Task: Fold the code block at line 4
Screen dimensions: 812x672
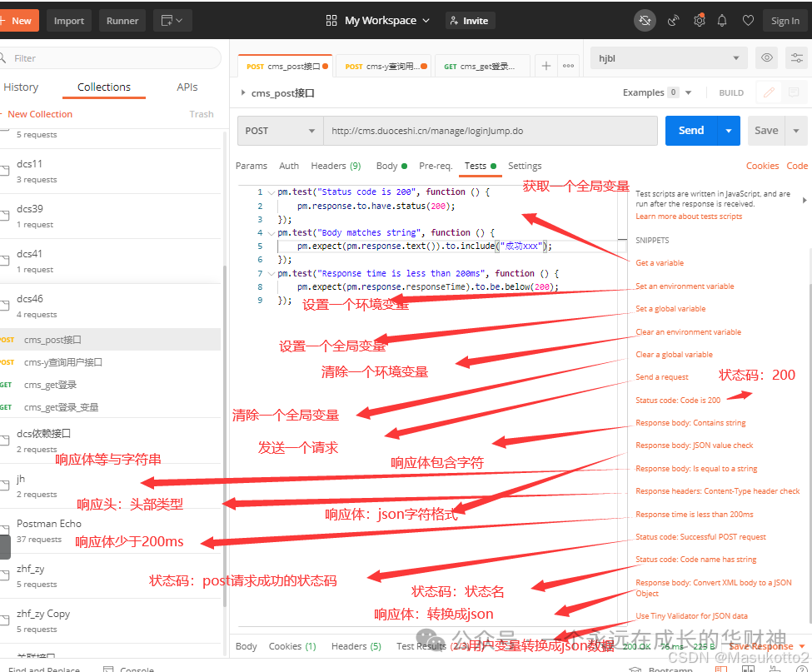Action: tap(271, 233)
